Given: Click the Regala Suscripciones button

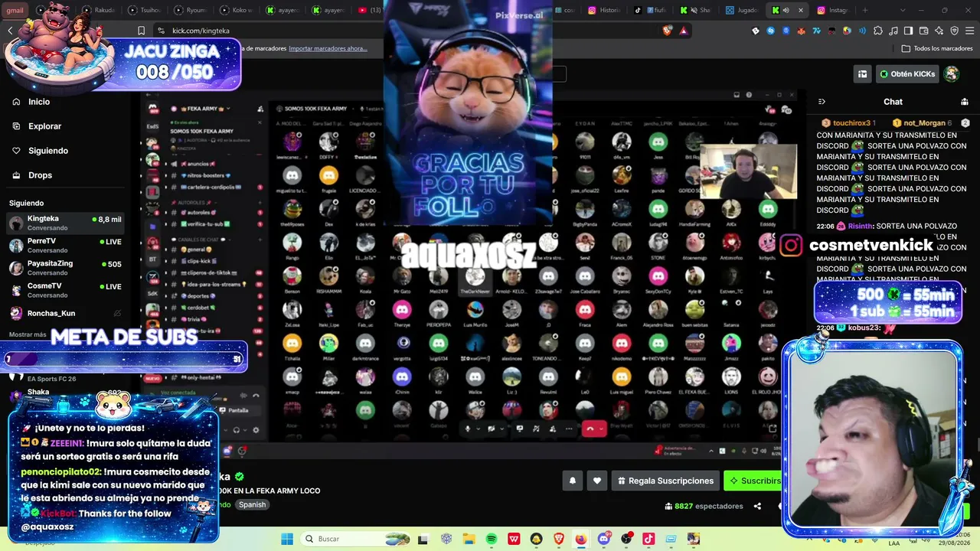Looking at the screenshot, I should (x=665, y=481).
